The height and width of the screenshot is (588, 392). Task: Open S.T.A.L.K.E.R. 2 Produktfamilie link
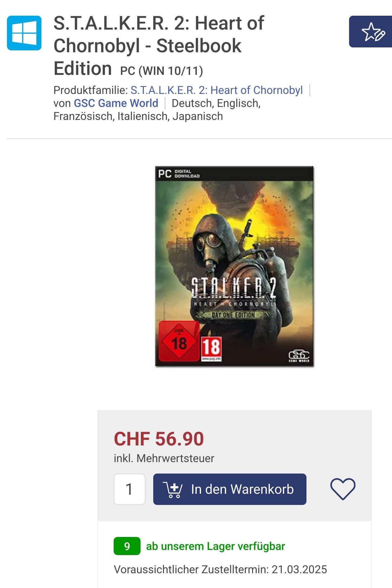click(216, 90)
